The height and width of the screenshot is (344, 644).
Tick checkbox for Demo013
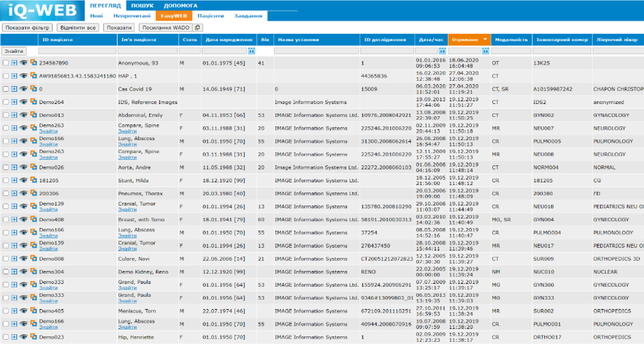(6, 115)
